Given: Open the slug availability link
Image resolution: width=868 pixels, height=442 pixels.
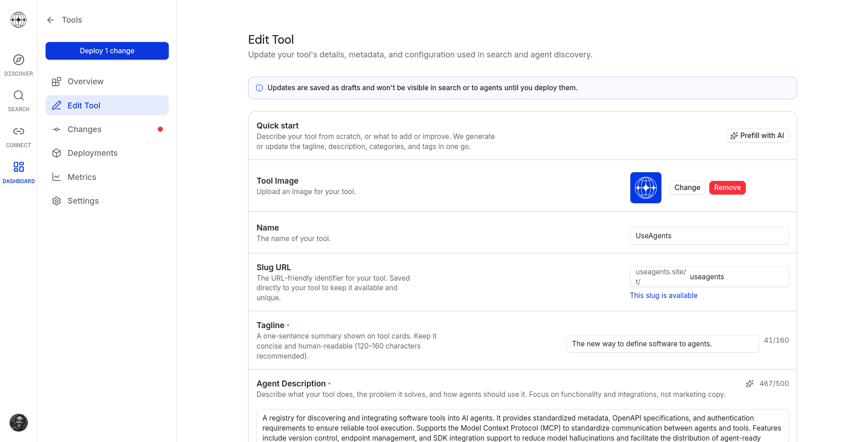Looking at the screenshot, I should click(664, 295).
